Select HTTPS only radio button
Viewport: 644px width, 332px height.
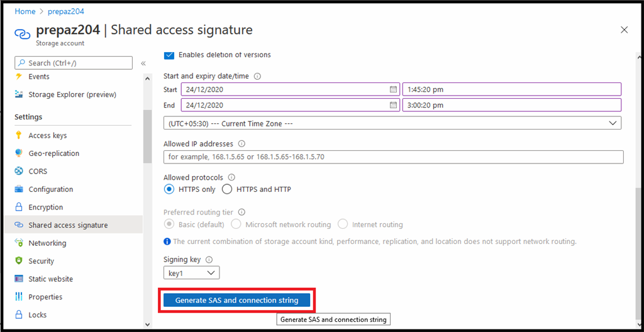coord(169,189)
